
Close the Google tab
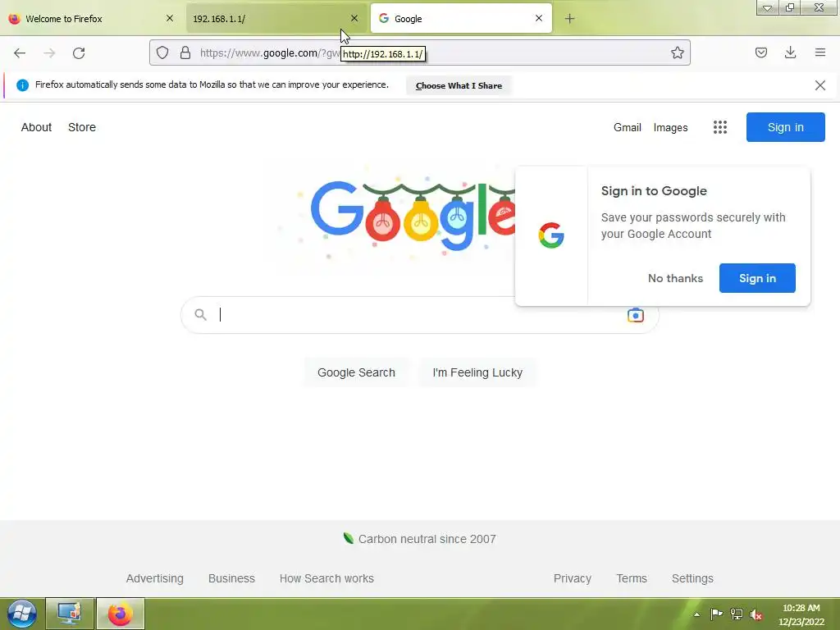(x=539, y=18)
